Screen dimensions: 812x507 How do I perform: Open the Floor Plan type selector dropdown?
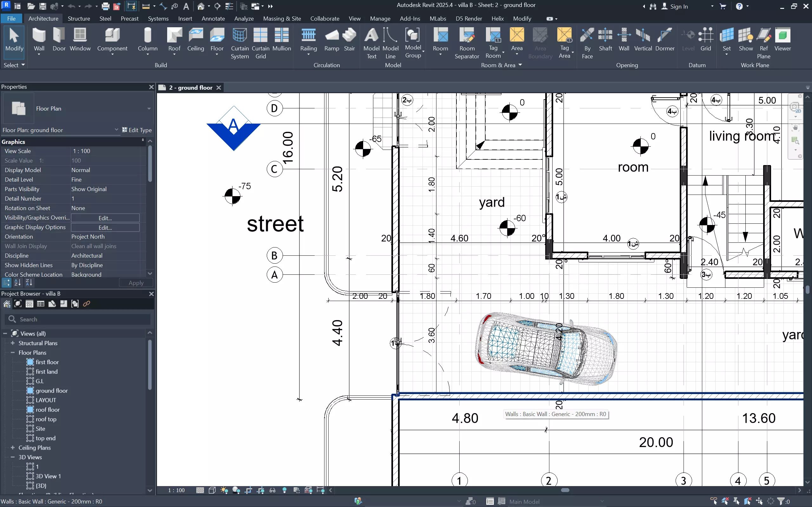pyautogui.click(x=149, y=109)
